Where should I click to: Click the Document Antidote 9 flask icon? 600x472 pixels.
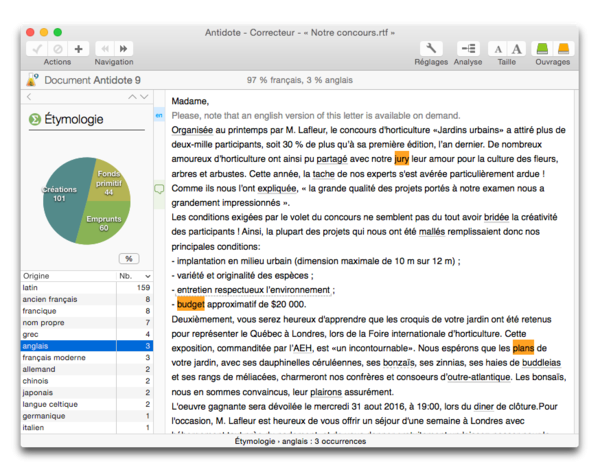click(32, 80)
